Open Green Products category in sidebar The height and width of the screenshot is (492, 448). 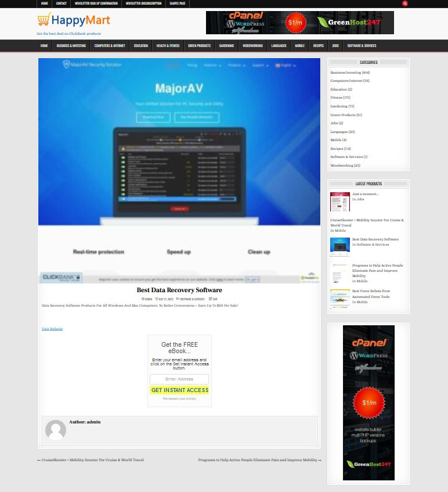pos(343,115)
